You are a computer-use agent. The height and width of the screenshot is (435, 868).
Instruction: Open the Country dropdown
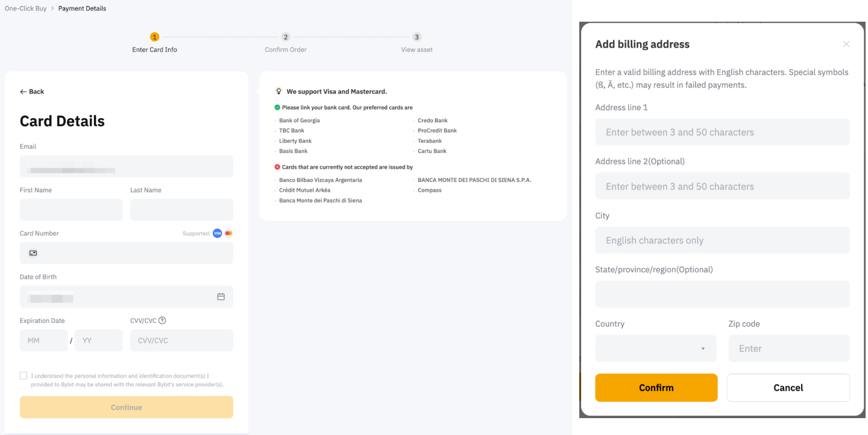click(x=655, y=348)
